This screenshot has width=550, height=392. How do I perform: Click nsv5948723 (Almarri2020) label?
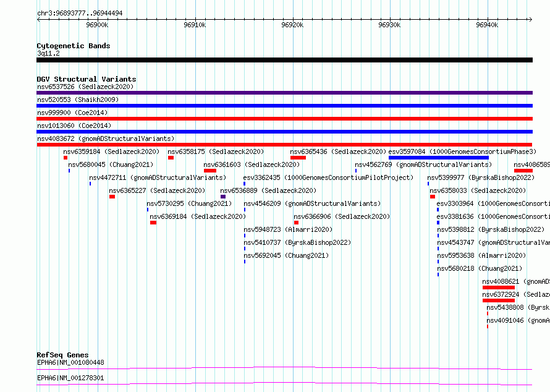[288, 229]
